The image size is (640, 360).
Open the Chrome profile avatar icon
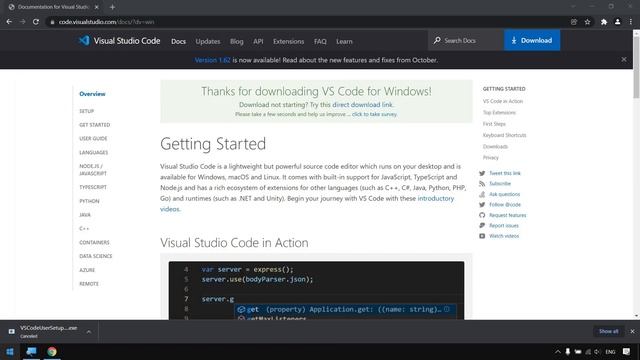click(x=618, y=22)
